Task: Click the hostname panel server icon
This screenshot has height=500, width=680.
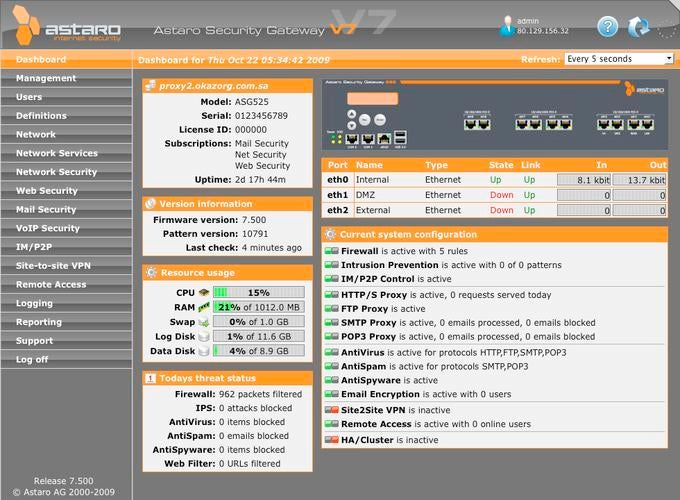Action: [150, 85]
